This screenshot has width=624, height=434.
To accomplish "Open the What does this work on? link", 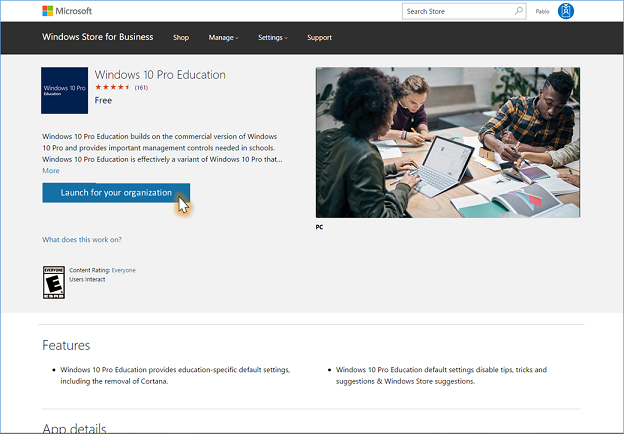I will (x=82, y=239).
